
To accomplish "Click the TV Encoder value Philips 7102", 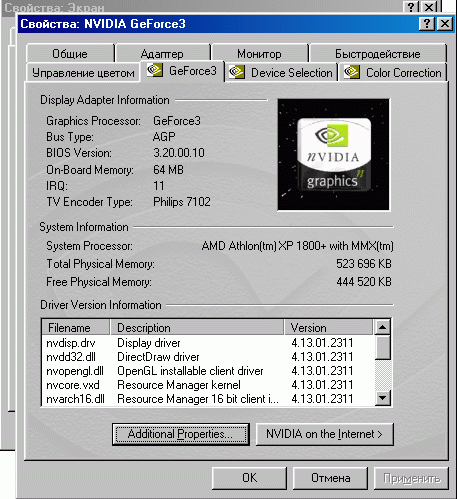I will (x=182, y=202).
